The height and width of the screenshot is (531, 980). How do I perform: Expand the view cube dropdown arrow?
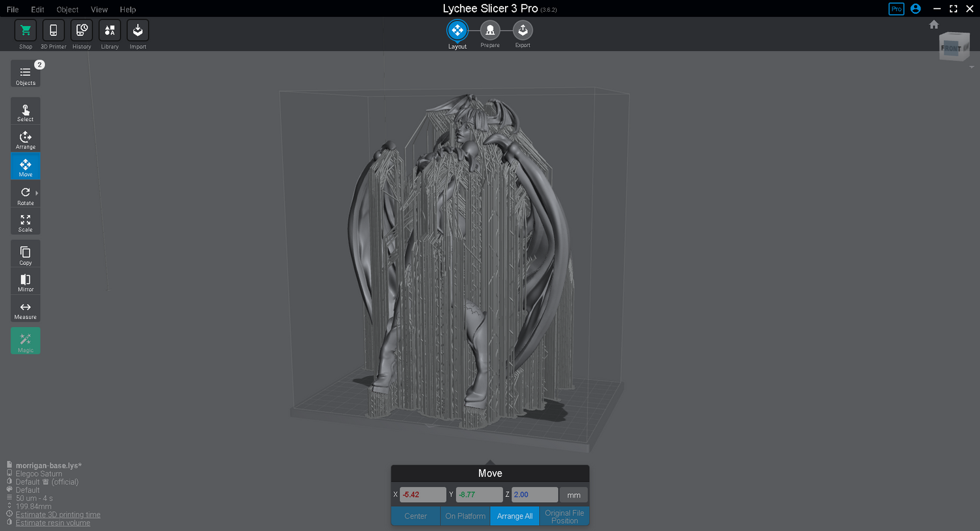(972, 67)
